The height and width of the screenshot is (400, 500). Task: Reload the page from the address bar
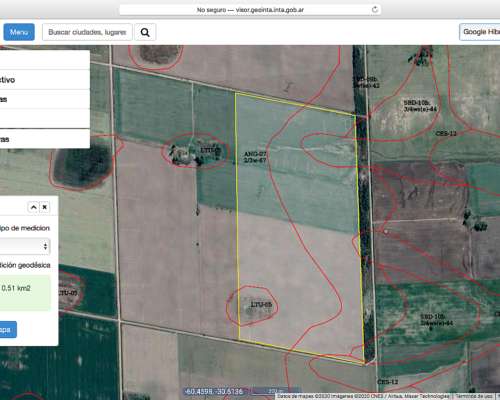pyautogui.click(x=375, y=10)
